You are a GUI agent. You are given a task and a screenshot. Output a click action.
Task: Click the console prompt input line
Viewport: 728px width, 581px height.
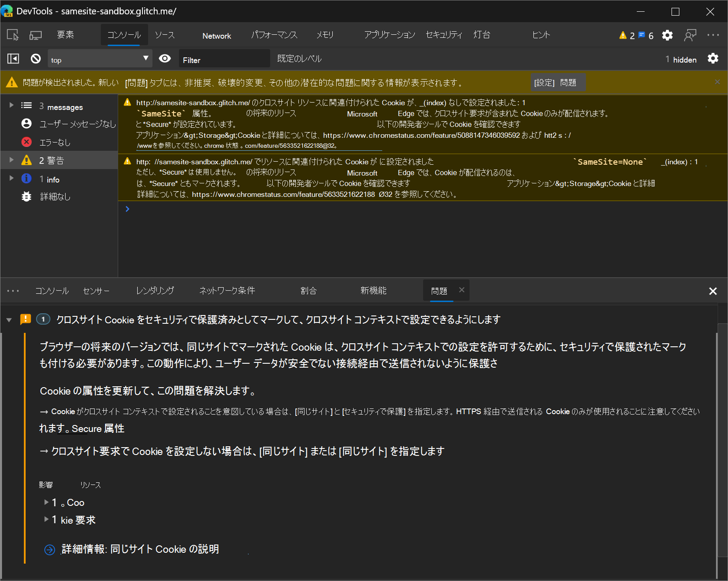tap(423, 209)
